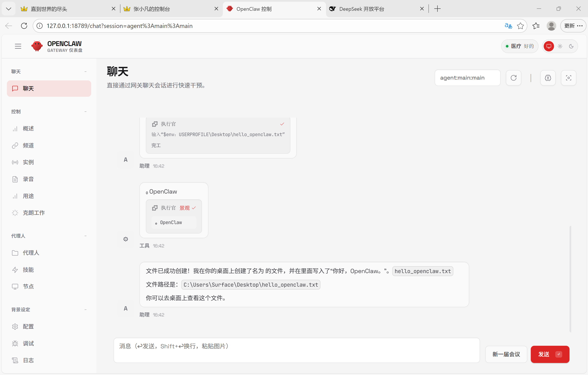Collapse the 控制 sidebar section
The image size is (588, 375).
(85, 112)
